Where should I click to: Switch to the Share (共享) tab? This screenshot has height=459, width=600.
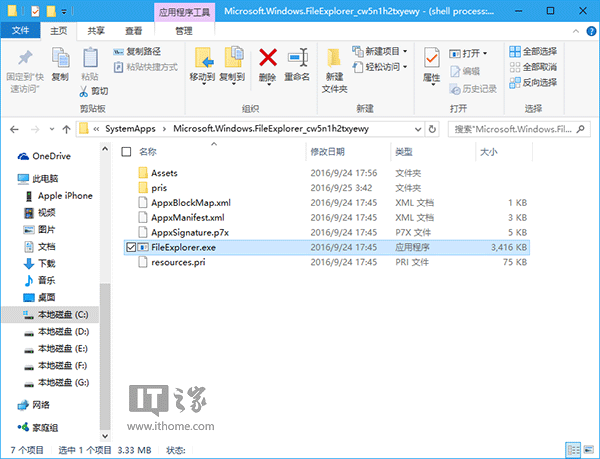pos(96,31)
